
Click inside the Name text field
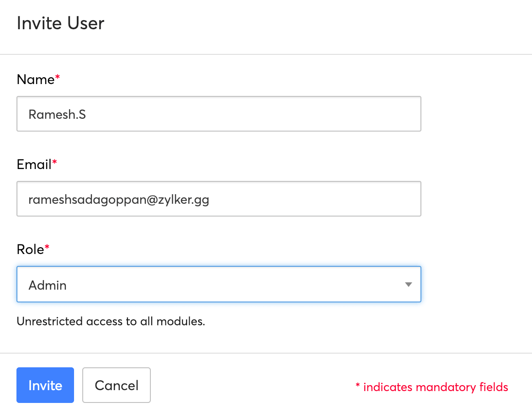(x=218, y=114)
